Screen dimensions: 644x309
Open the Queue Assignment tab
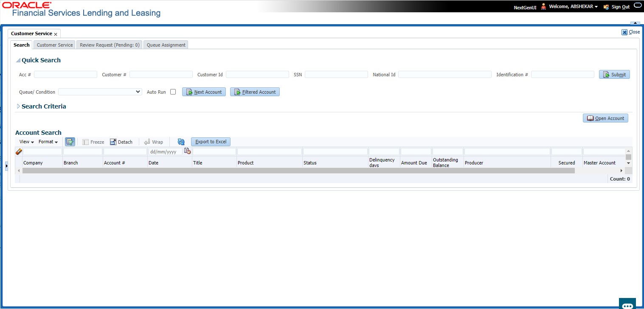(x=166, y=45)
